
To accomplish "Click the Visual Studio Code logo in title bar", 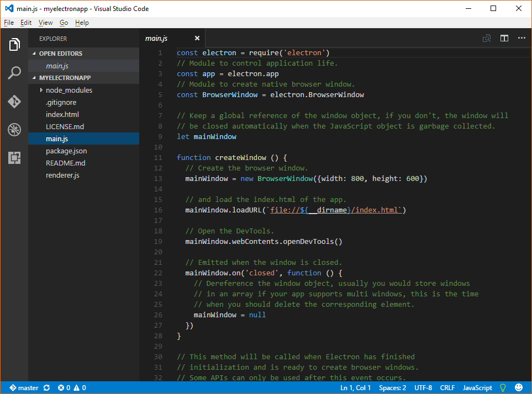I will point(9,8).
